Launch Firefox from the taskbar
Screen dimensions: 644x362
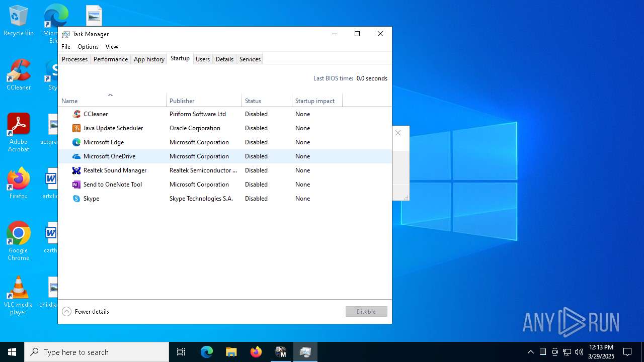coord(256,352)
